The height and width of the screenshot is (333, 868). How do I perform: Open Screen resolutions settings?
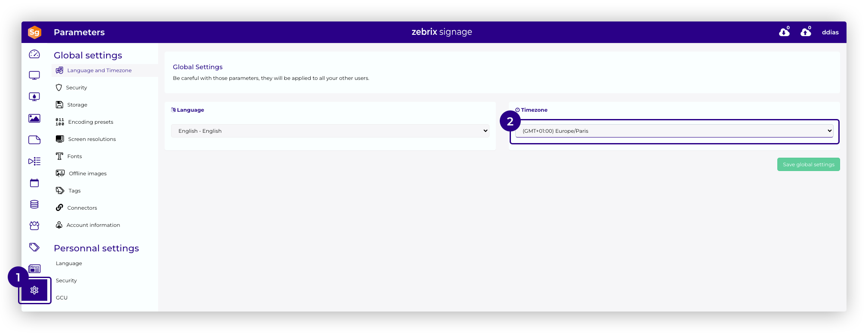(92, 139)
